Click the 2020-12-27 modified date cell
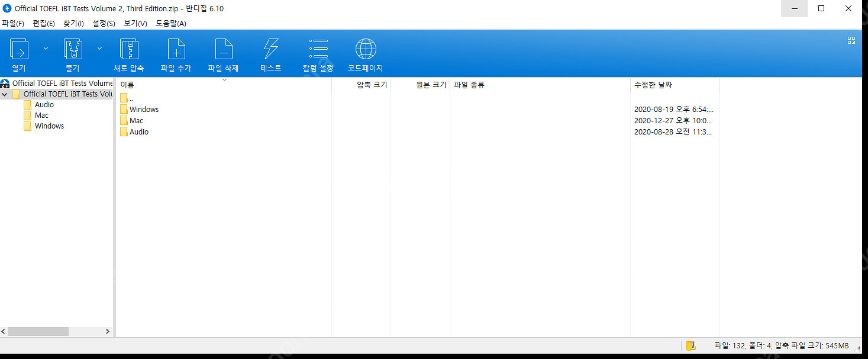868x359 pixels. tap(673, 120)
